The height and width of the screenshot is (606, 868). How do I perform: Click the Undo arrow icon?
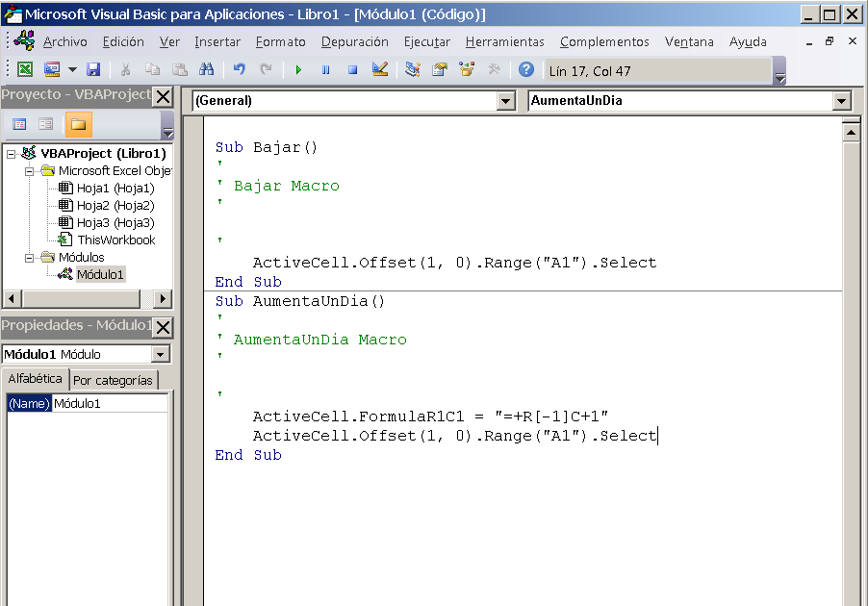tap(240, 69)
